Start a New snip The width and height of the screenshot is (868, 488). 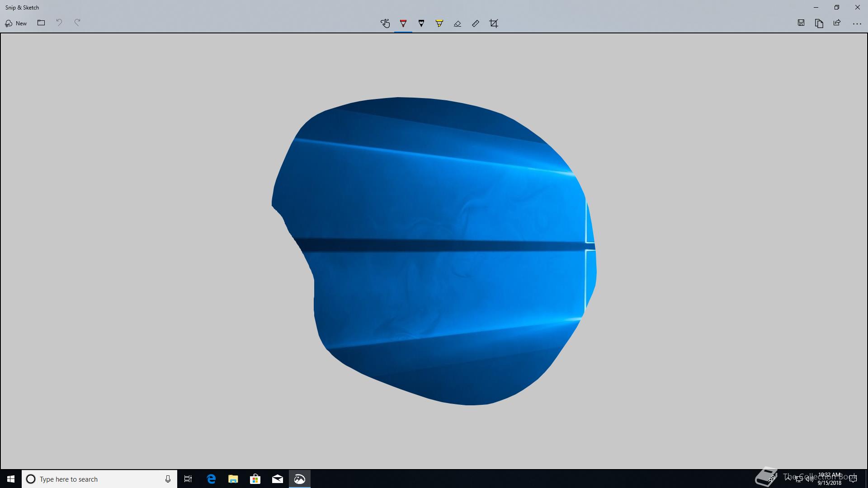coord(16,23)
